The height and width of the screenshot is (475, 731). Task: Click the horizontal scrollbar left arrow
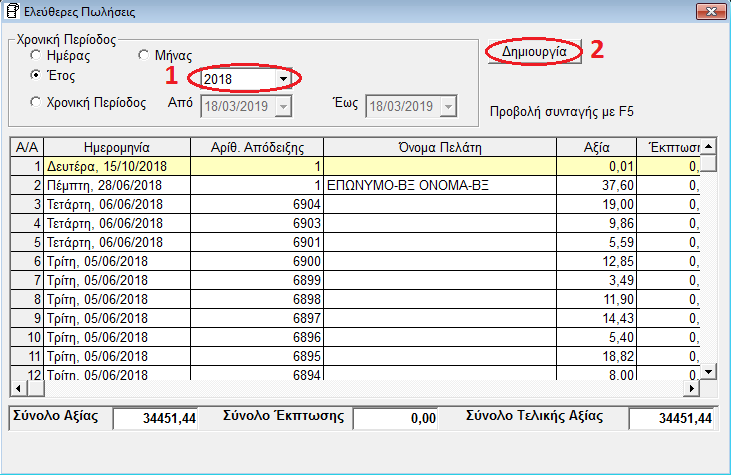click(x=18, y=388)
